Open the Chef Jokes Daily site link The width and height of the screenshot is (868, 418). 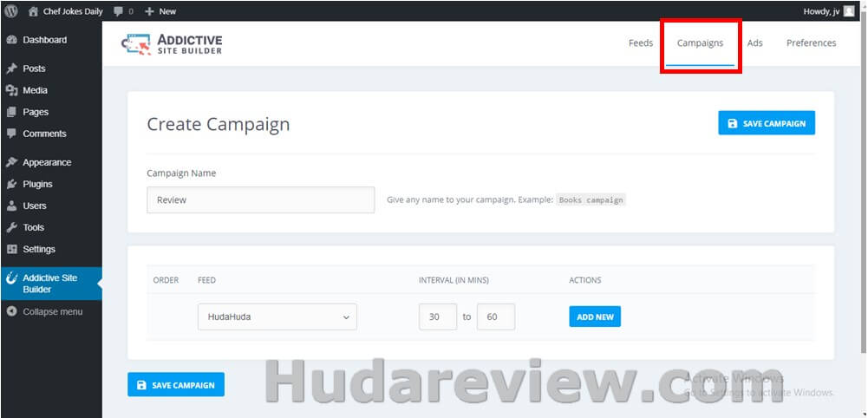[x=65, y=11]
